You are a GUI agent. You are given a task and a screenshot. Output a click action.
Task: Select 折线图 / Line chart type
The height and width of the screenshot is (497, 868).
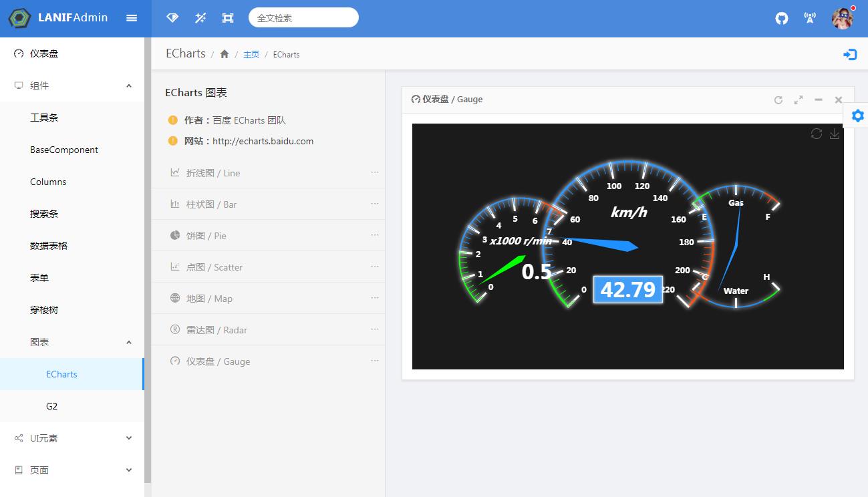(x=268, y=172)
